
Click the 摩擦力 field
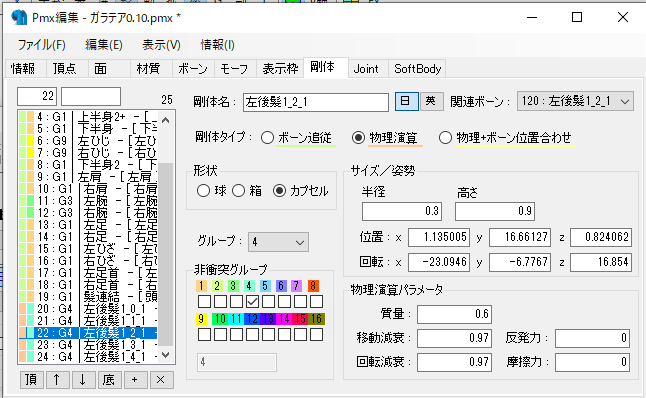pyautogui.click(x=592, y=362)
